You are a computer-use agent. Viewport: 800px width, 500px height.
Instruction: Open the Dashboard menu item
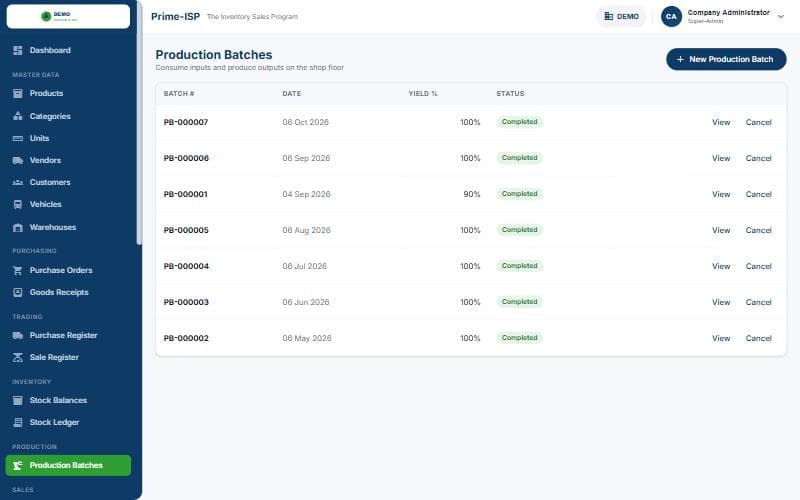click(x=68, y=50)
